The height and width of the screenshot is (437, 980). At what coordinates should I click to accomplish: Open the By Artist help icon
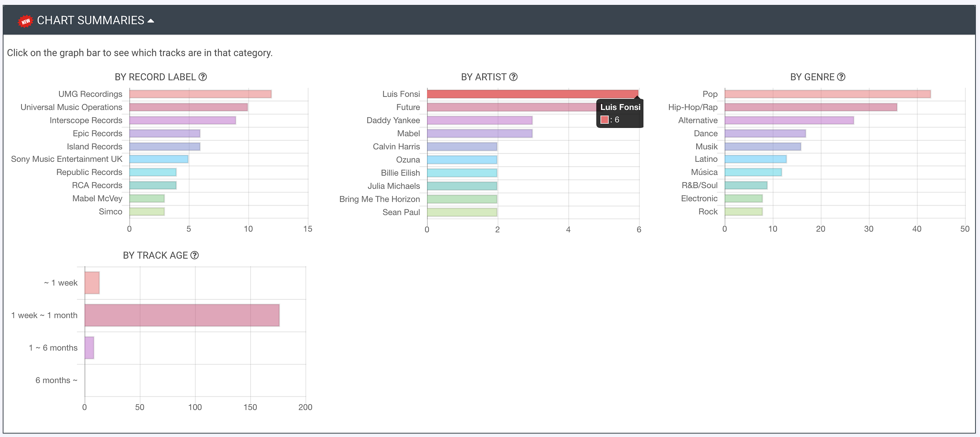(x=513, y=77)
